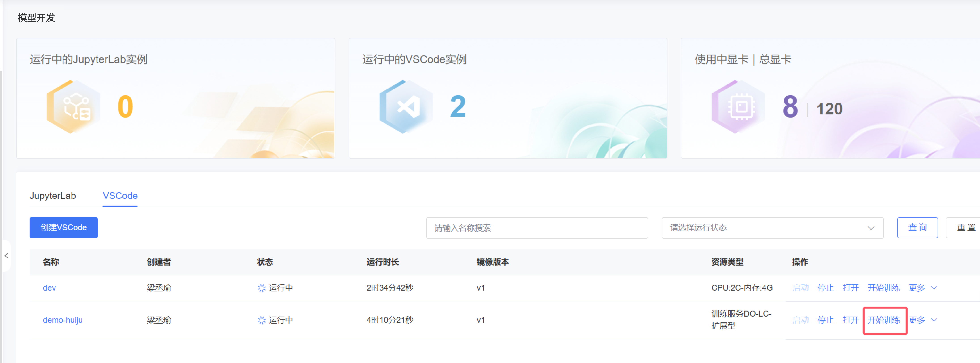This screenshot has height=363, width=980.
Task: Focus the 请输入名称搜索 name search field
Action: (x=536, y=228)
